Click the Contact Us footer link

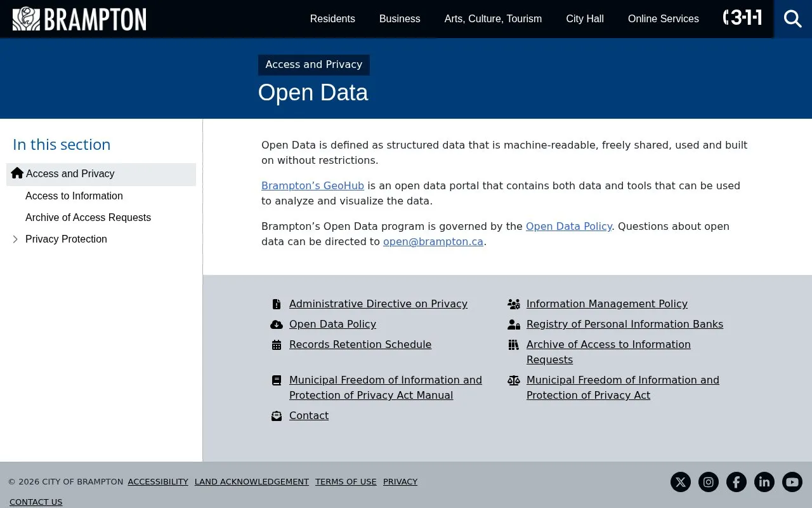36,502
